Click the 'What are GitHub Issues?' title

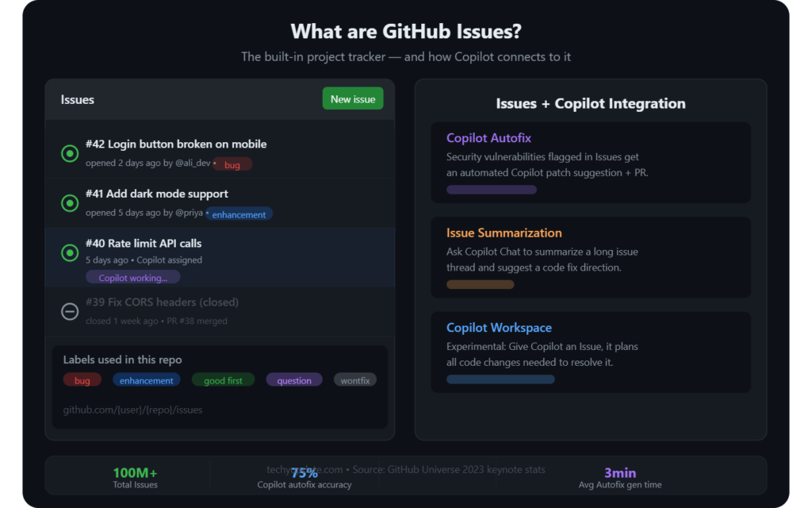[406, 31]
